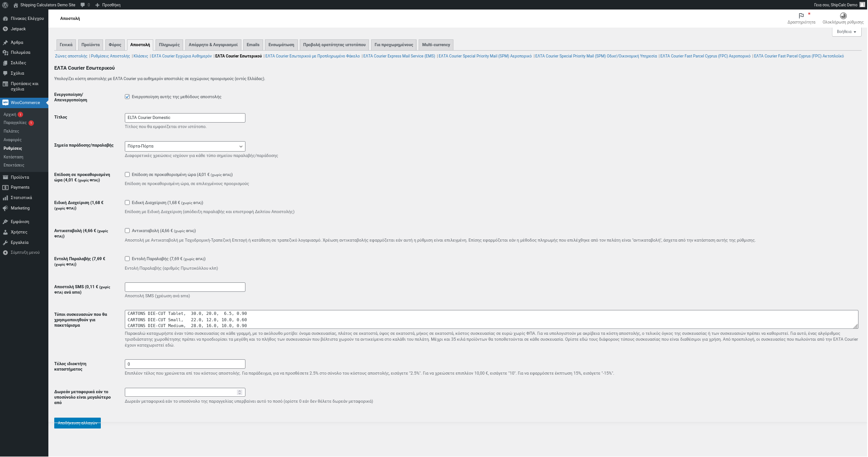Switch to Emails tab
The height and width of the screenshot is (457, 868).
253,45
